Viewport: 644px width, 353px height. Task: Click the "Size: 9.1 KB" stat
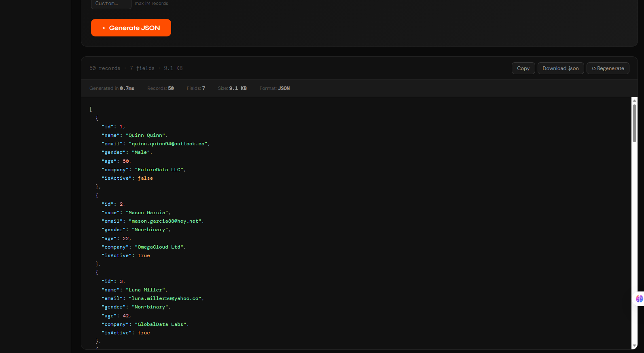tap(232, 88)
